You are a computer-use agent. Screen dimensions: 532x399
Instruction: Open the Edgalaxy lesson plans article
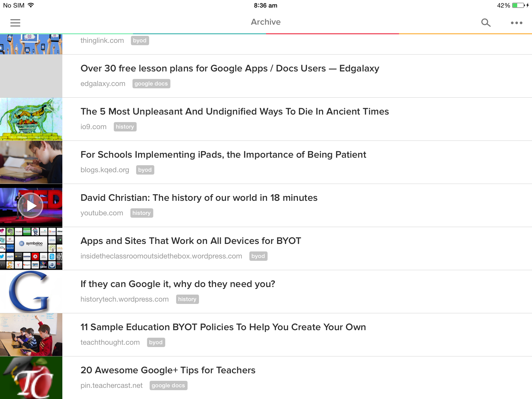click(x=230, y=69)
